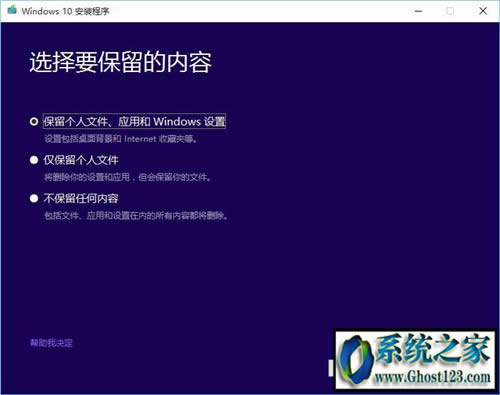500x395 pixels.
Task: Click the description 将删除你的设置和应用
Action: pos(128,177)
